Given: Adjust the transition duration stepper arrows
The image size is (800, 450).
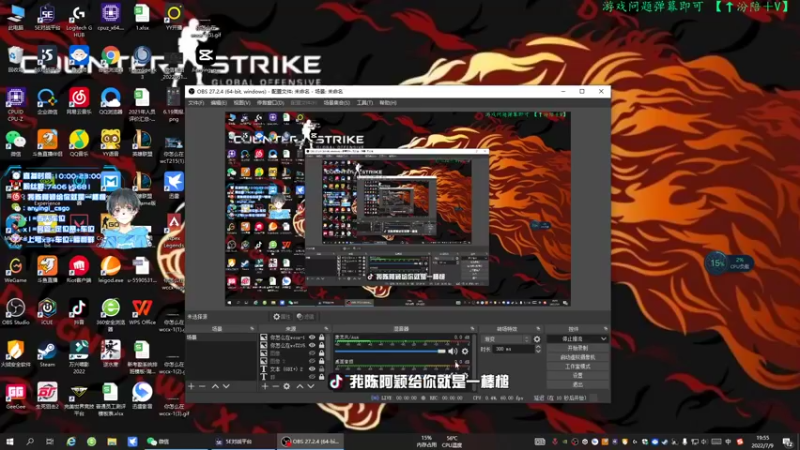Looking at the screenshot, I should 538,349.
